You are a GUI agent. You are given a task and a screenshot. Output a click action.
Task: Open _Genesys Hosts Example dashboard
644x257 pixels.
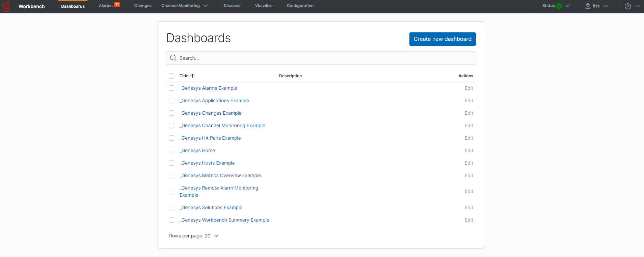(207, 163)
